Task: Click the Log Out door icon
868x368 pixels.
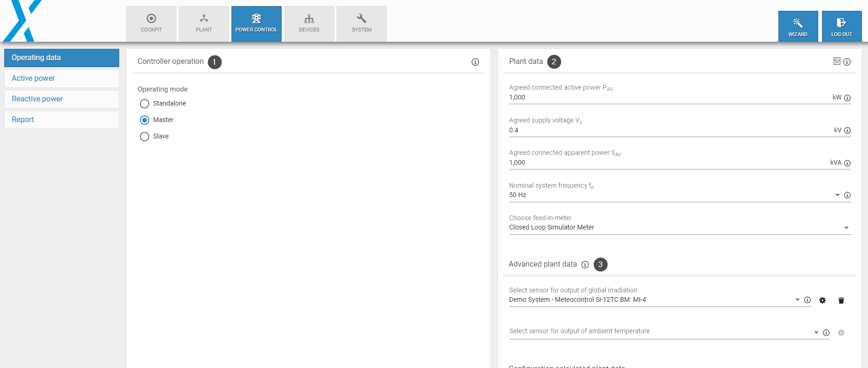Action: pos(841,23)
